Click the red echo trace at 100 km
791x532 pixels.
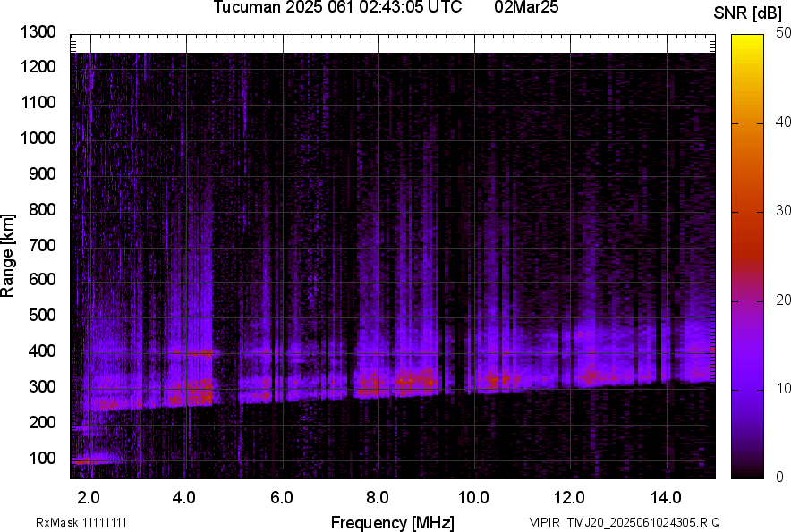pos(89,460)
